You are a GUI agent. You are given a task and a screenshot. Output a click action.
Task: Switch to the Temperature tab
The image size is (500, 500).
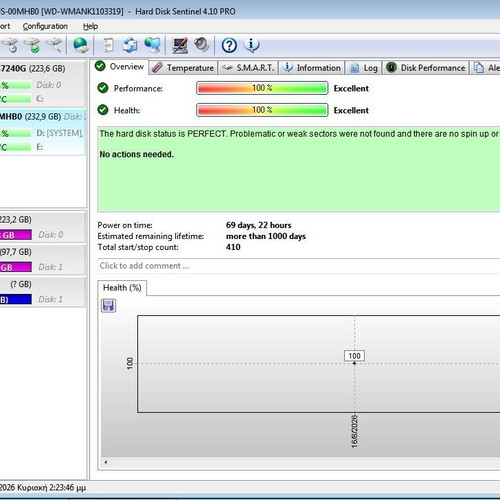[183, 68]
